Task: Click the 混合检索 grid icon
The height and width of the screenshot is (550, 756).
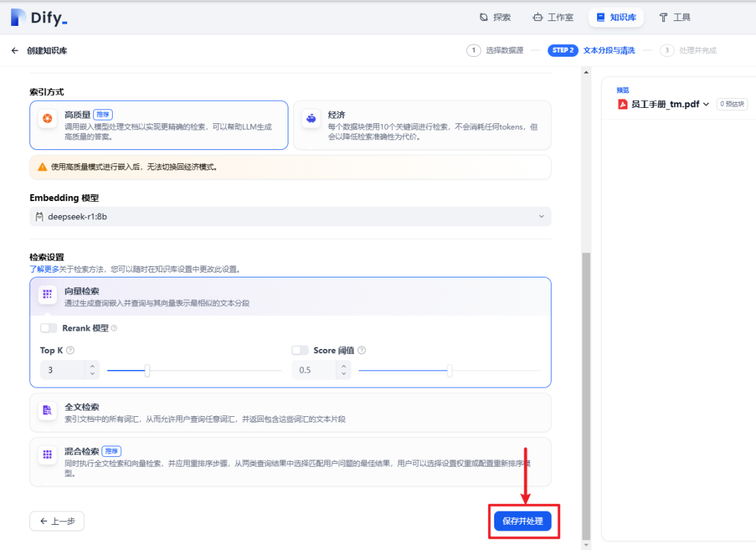Action: point(47,455)
